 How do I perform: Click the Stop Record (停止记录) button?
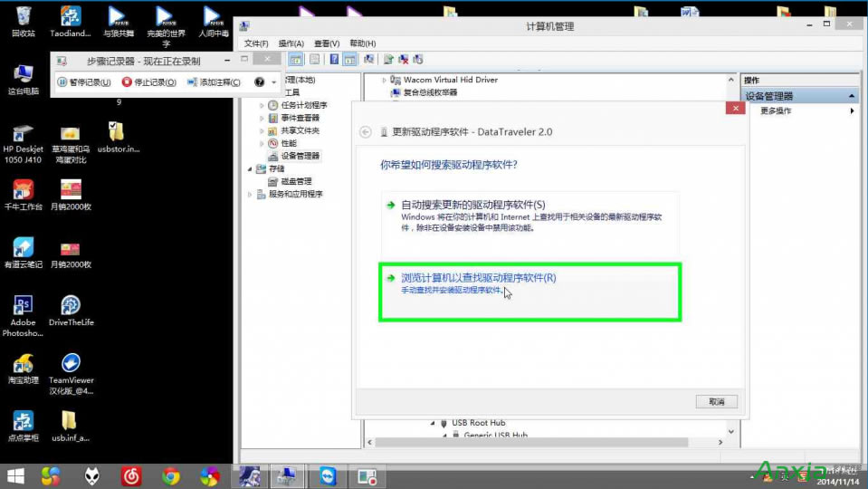click(149, 82)
